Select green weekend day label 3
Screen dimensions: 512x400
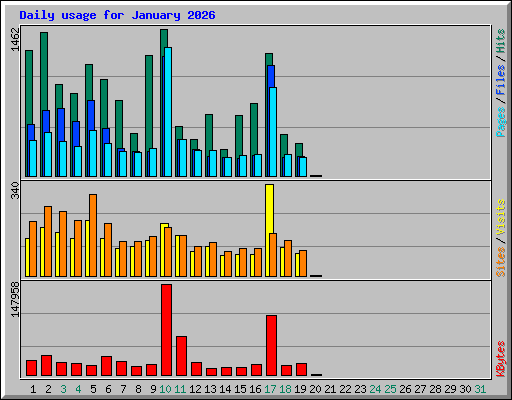63,389
